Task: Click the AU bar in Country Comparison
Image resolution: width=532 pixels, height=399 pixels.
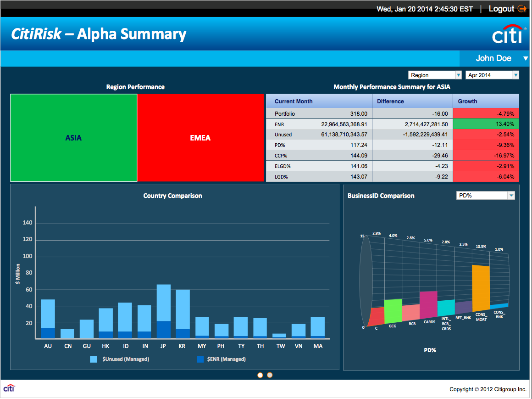Action: tap(48, 319)
